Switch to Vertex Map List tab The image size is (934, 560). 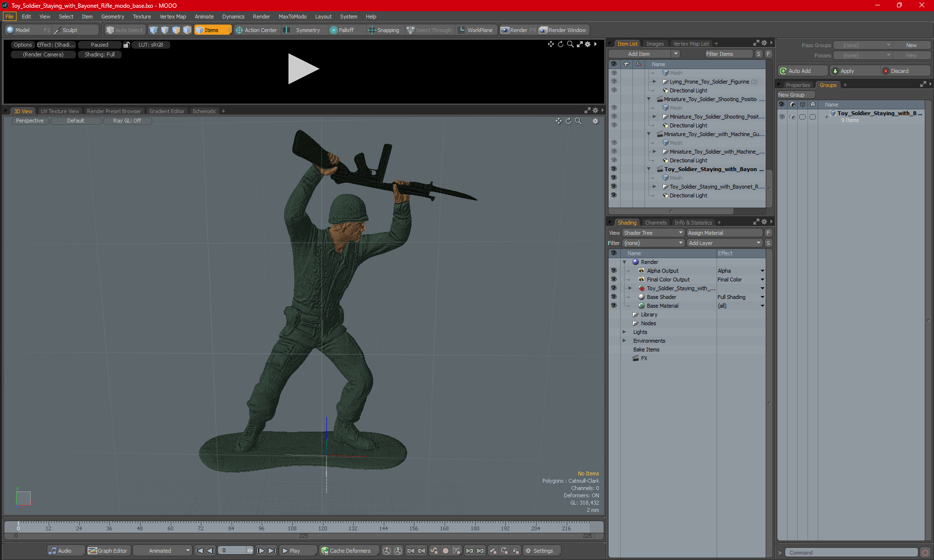(691, 44)
